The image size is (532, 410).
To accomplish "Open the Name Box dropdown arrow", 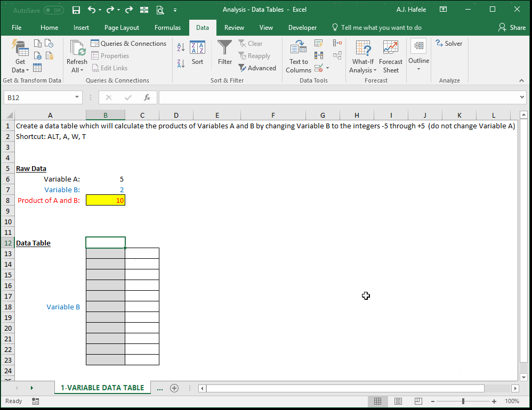I will point(77,97).
